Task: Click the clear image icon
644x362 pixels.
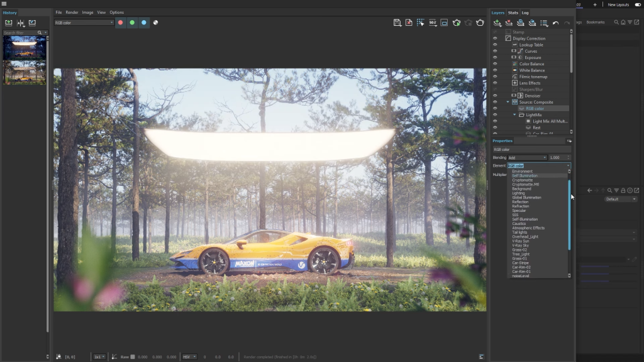Action: 409,23
